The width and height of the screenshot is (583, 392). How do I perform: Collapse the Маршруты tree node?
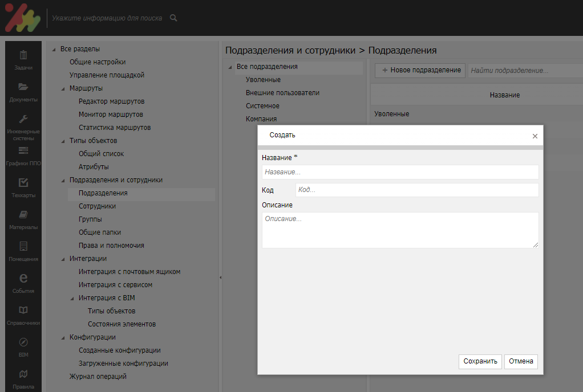point(63,89)
